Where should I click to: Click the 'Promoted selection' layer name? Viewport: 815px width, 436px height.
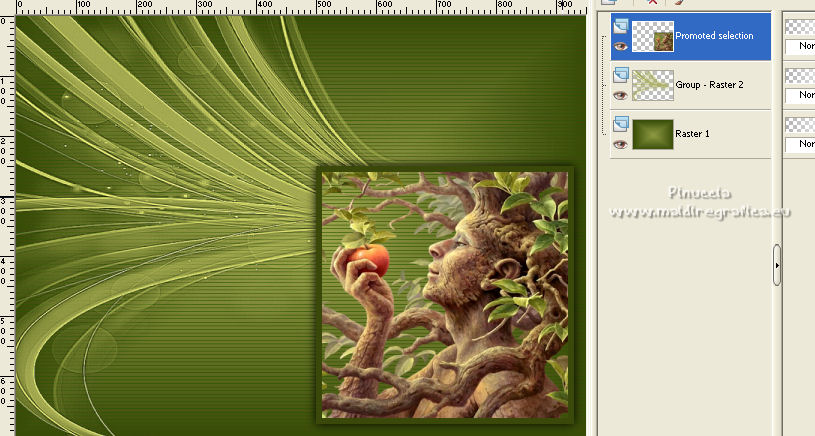coord(714,36)
